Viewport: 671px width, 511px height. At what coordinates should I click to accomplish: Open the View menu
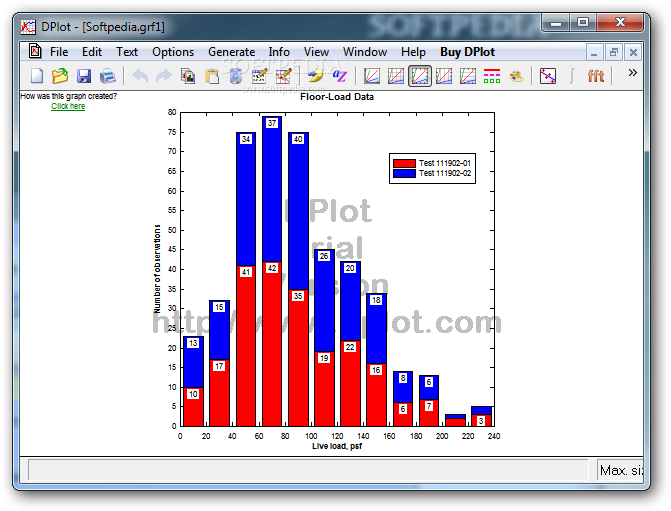pos(316,52)
